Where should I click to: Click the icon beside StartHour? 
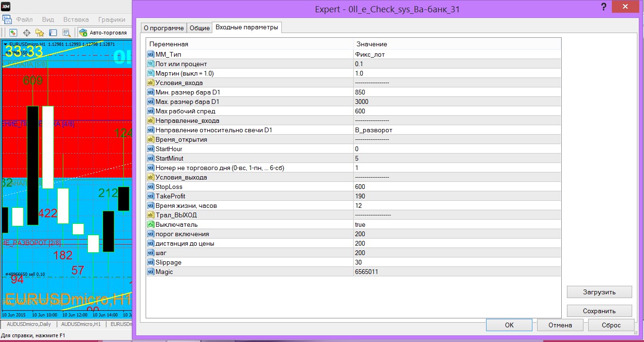[150, 149]
